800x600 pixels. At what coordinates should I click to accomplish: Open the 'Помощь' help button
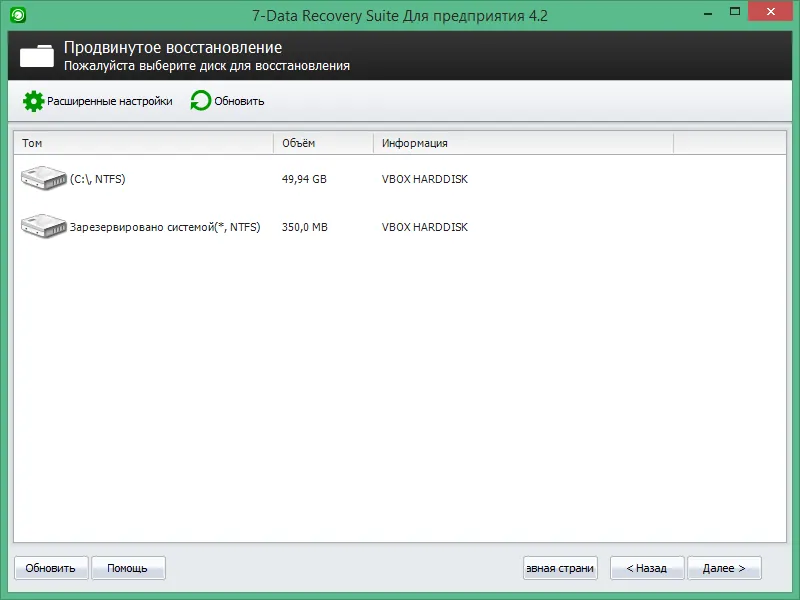click(128, 568)
